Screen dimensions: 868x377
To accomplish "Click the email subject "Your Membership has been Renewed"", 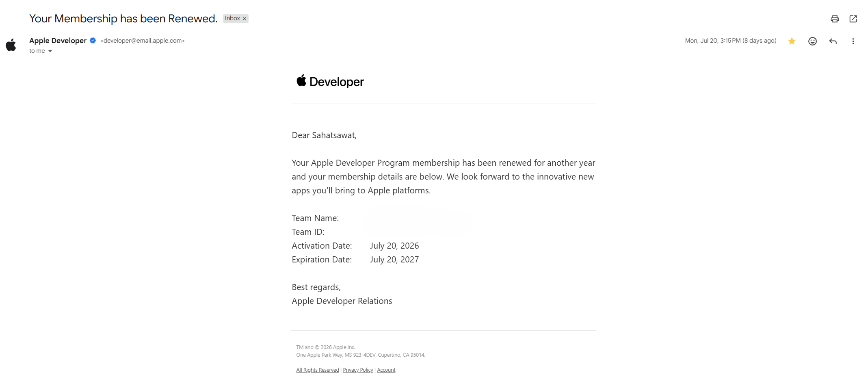I will click(123, 19).
